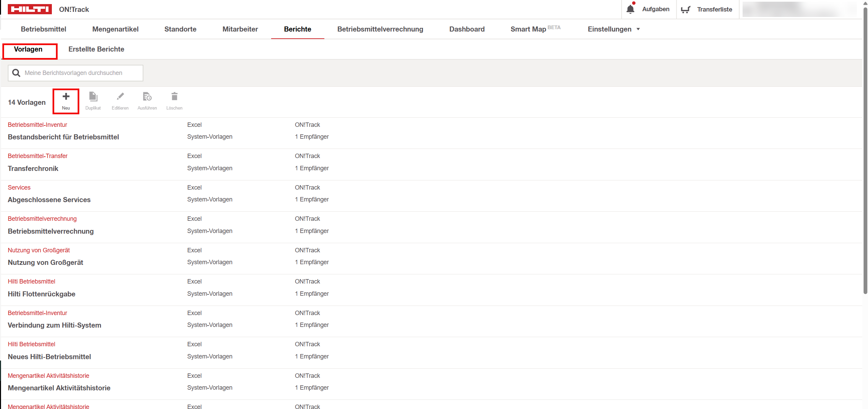Open the Smart Map BETA tab
Screen dimensions: 868x409
pyautogui.click(x=536, y=29)
